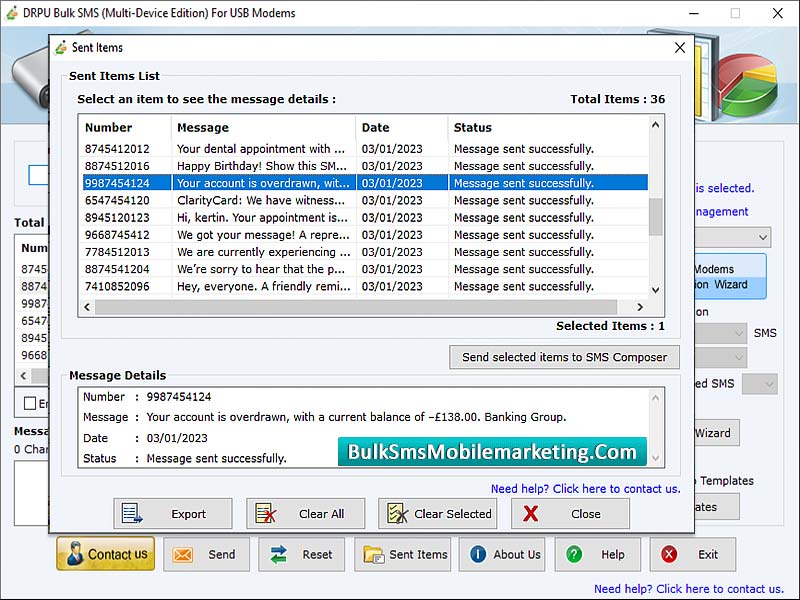Open the delayed SMS dropdown
The image size is (800, 600).
(x=758, y=383)
